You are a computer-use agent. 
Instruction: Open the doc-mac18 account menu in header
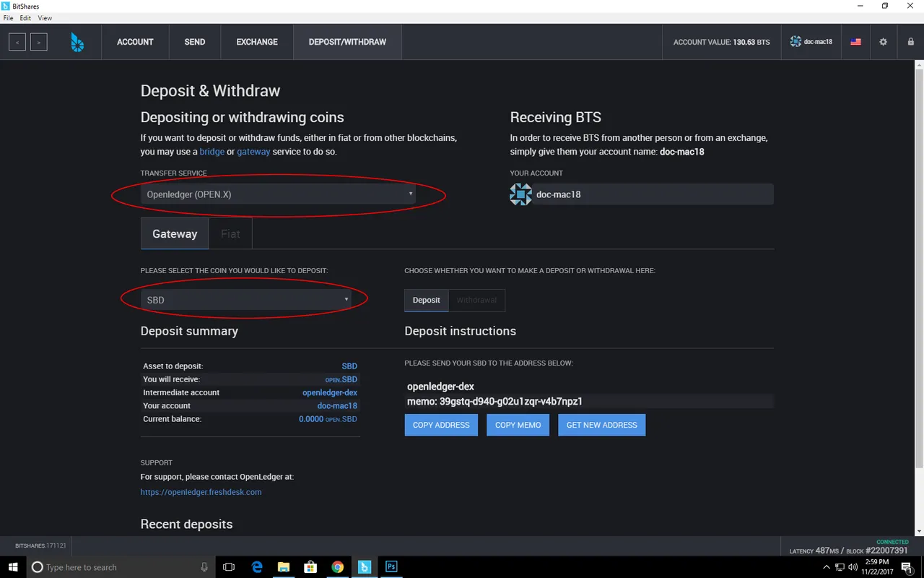point(811,42)
